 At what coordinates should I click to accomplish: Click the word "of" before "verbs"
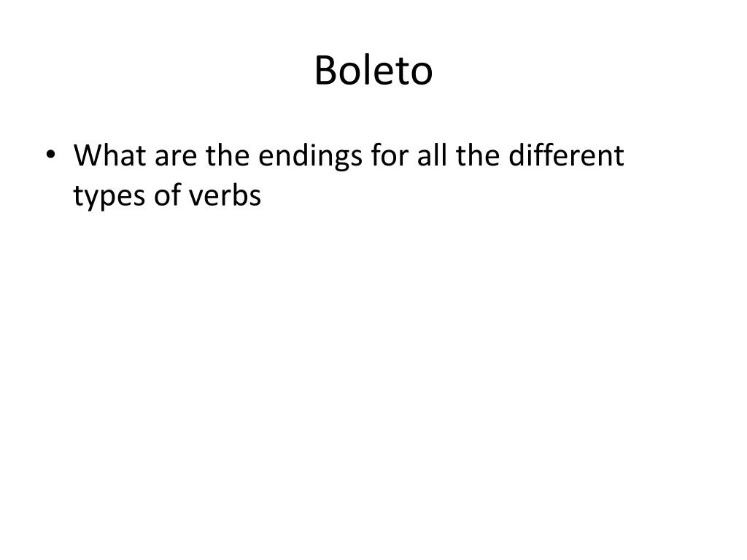pyautogui.click(x=167, y=194)
